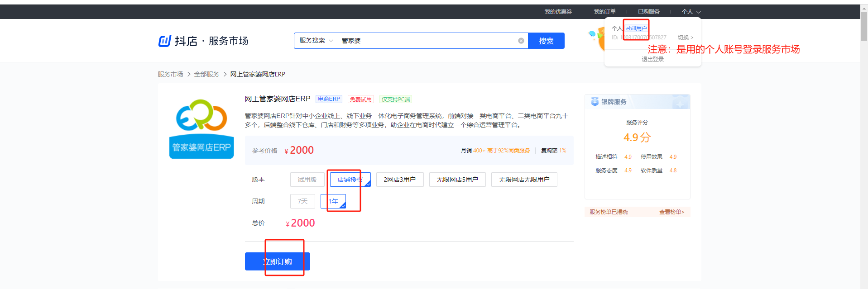This screenshot has width=868, height=289.
Task: Click the ebill用户 account name
Action: pos(636,28)
